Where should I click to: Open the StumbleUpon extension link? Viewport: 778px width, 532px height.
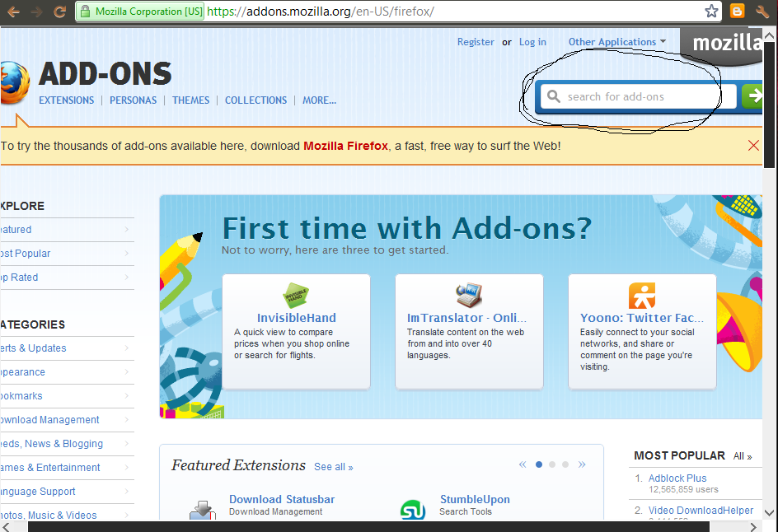point(475,499)
